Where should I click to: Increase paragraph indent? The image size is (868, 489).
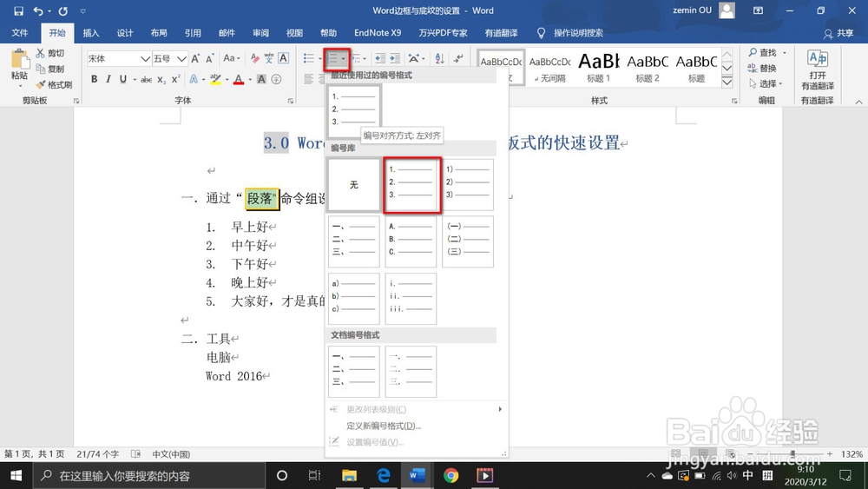coord(395,58)
